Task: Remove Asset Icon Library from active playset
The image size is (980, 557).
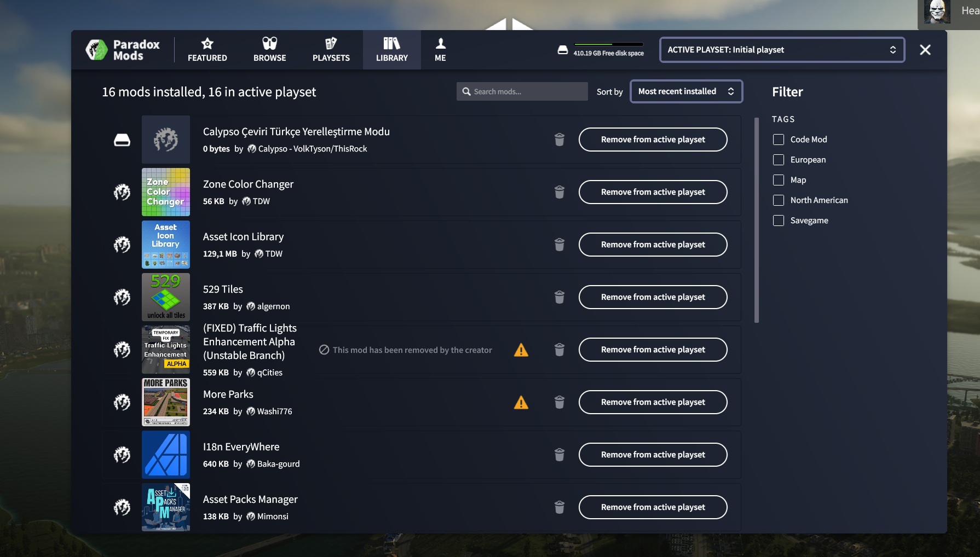Action: click(x=653, y=245)
